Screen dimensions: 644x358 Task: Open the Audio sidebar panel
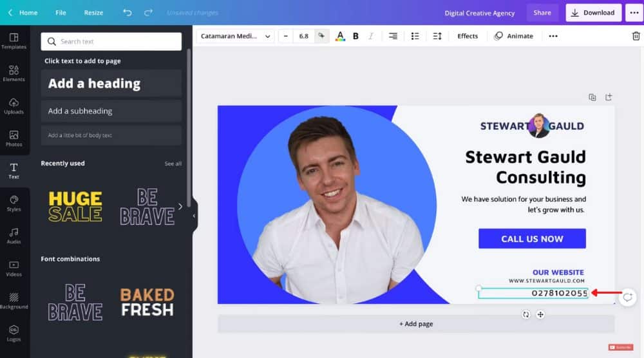tap(14, 236)
